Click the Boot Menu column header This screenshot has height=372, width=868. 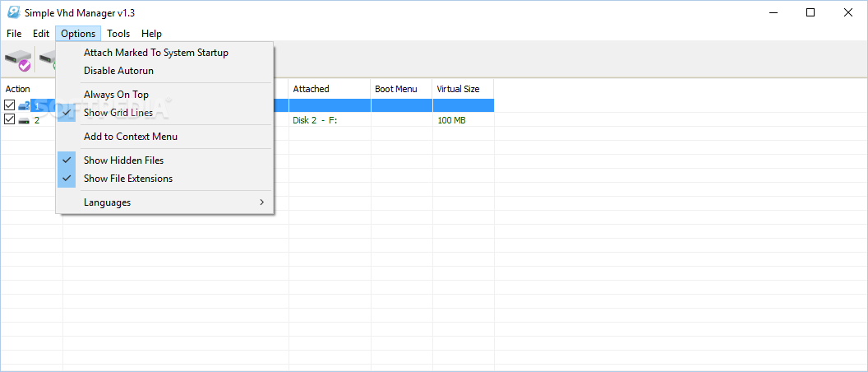coord(401,89)
